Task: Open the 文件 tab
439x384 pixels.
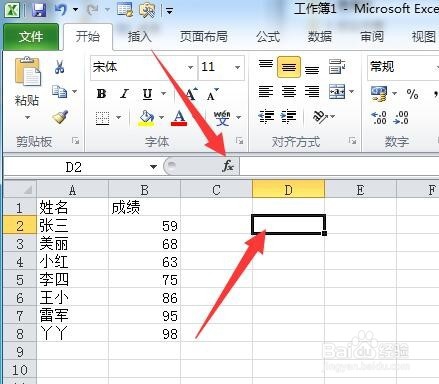Action: click(31, 37)
